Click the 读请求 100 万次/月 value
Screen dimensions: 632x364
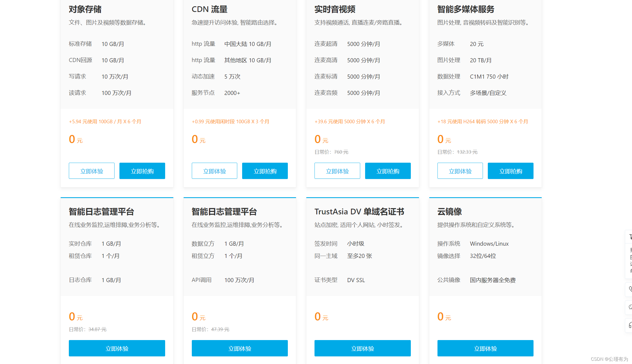click(116, 93)
